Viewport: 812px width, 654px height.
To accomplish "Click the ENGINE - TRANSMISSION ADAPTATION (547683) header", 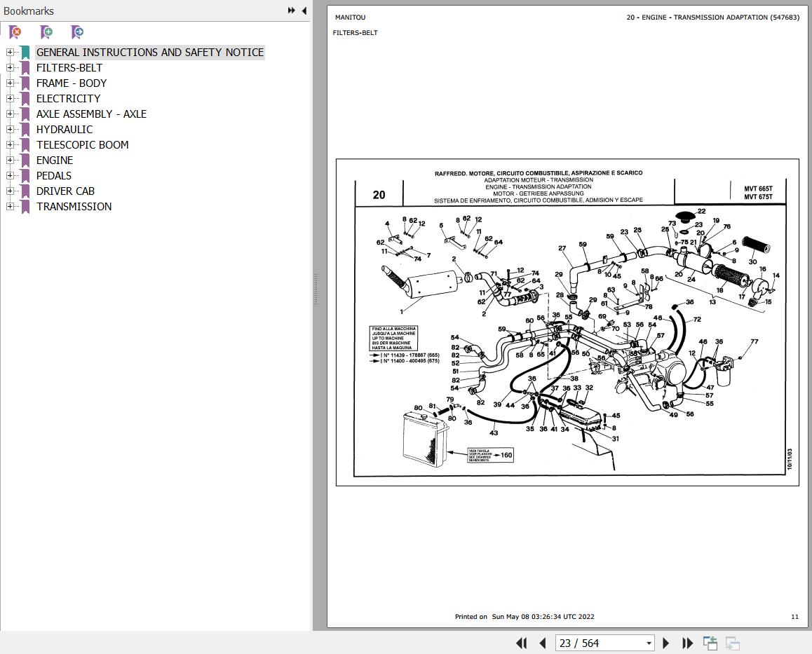I will click(x=713, y=17).
